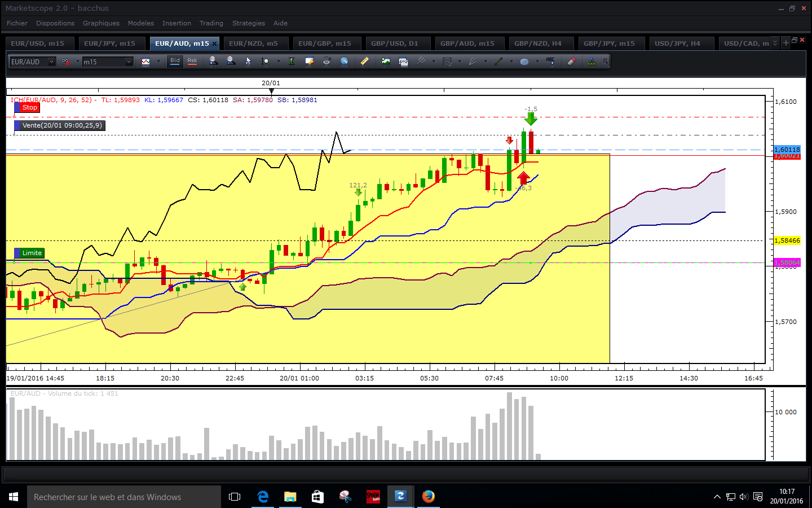Image resolution: width=812 pixels, height=508 pixels.
Task: Click the chart properties edit icon
Action: 309,62
